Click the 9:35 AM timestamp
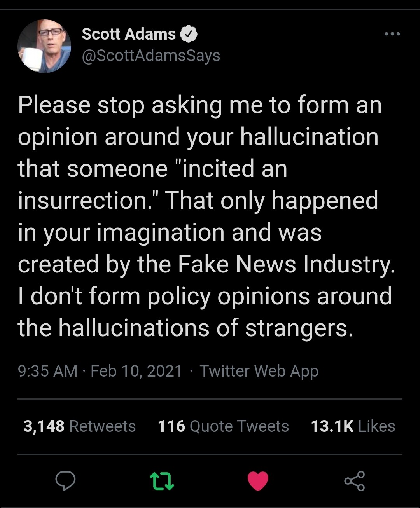This screenshot has width=420, height=508. tap(47, 371)
